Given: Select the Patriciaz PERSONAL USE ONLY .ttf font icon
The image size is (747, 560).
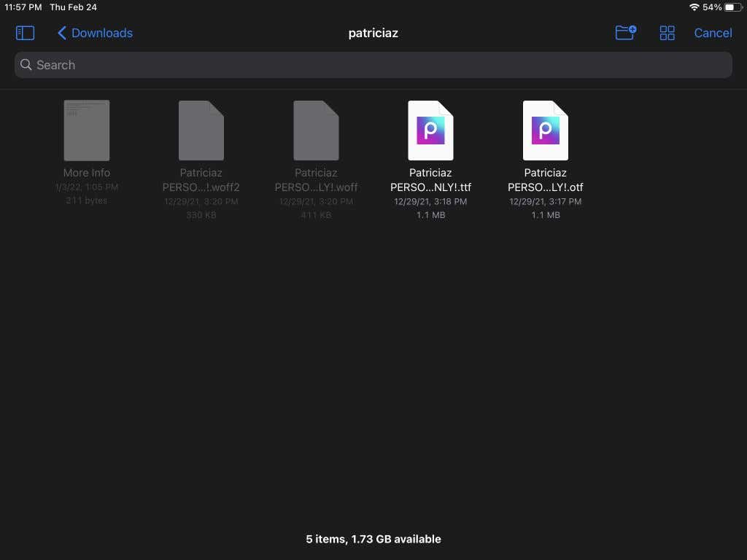Looking at the screenshot, I should 430,130.
